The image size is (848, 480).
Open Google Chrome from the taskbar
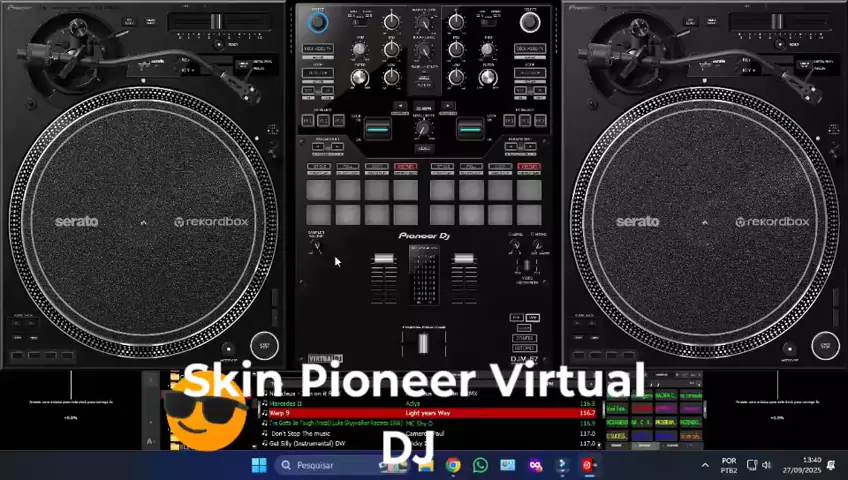(453, 465)
